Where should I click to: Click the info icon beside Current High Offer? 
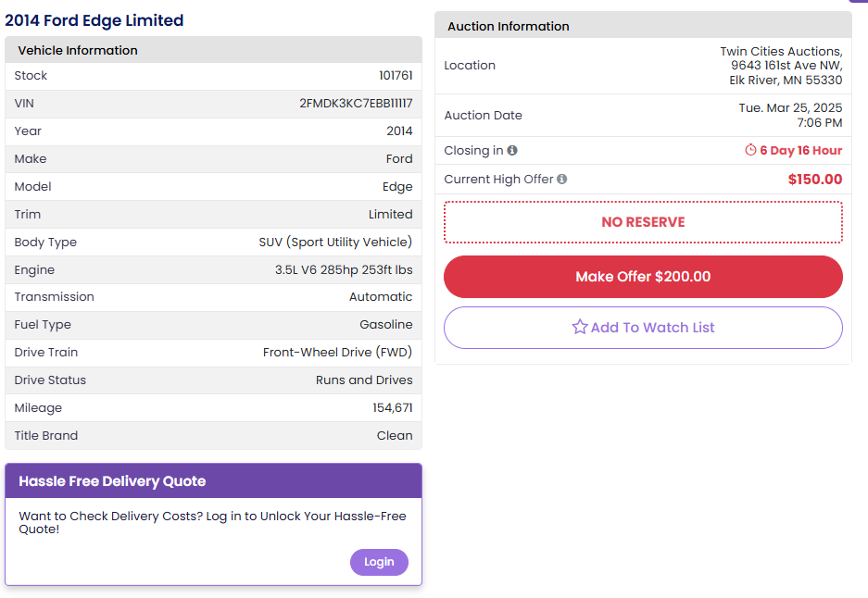(562, 180)
